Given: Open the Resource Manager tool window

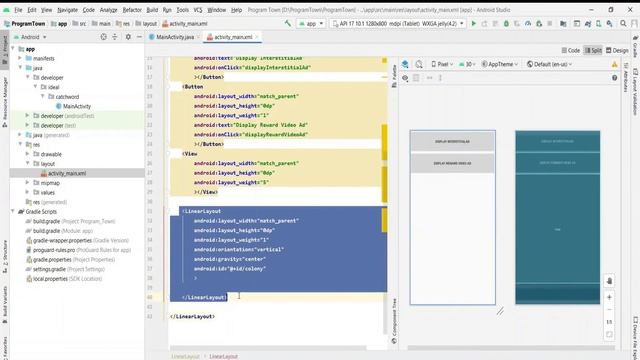Looking at the screenshot, I should tap(5, 102).
